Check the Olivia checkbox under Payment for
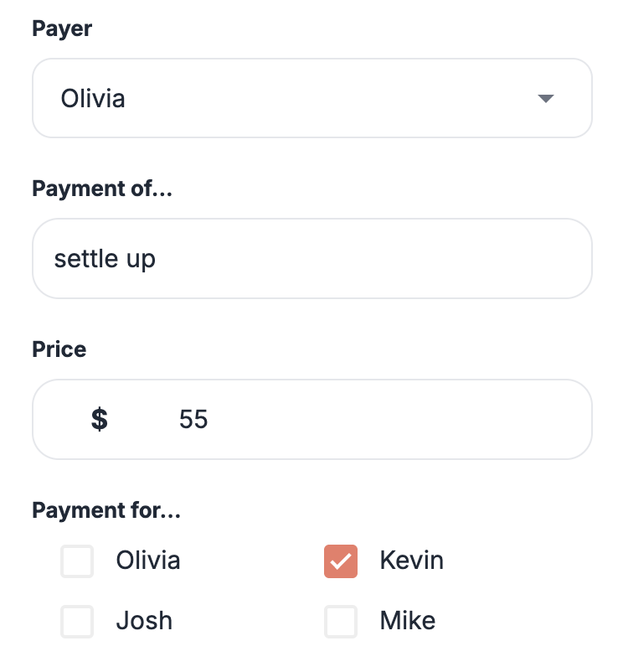The width and height of the screenshot is (623, 672). [x=77, y=561]
